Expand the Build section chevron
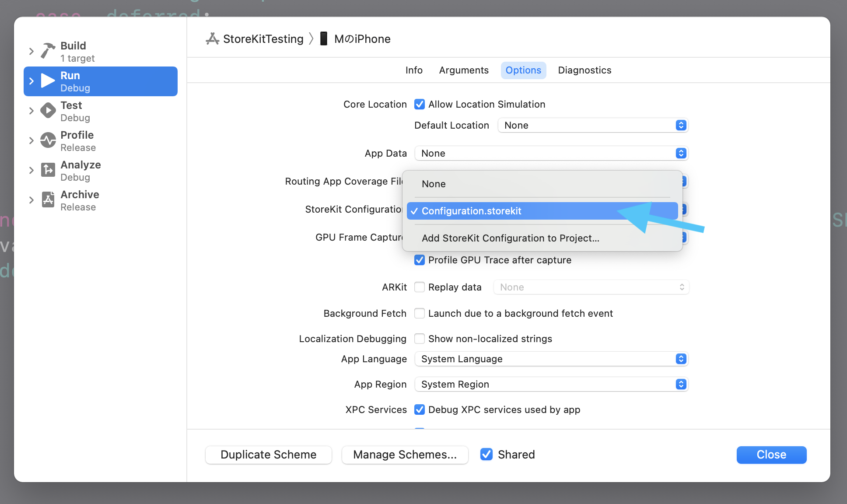847x504 pixels. point(31,51)
